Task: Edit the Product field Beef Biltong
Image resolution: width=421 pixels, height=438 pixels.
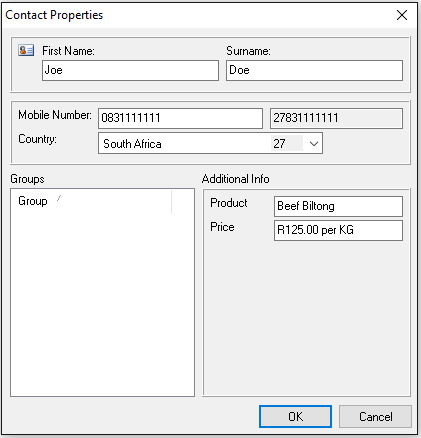Action: [338, 206]
